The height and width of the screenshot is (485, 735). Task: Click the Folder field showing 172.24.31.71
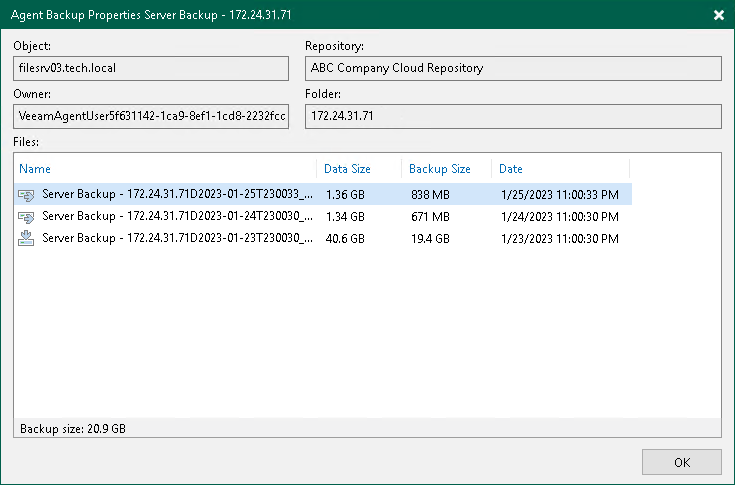[x=512, y=116]
